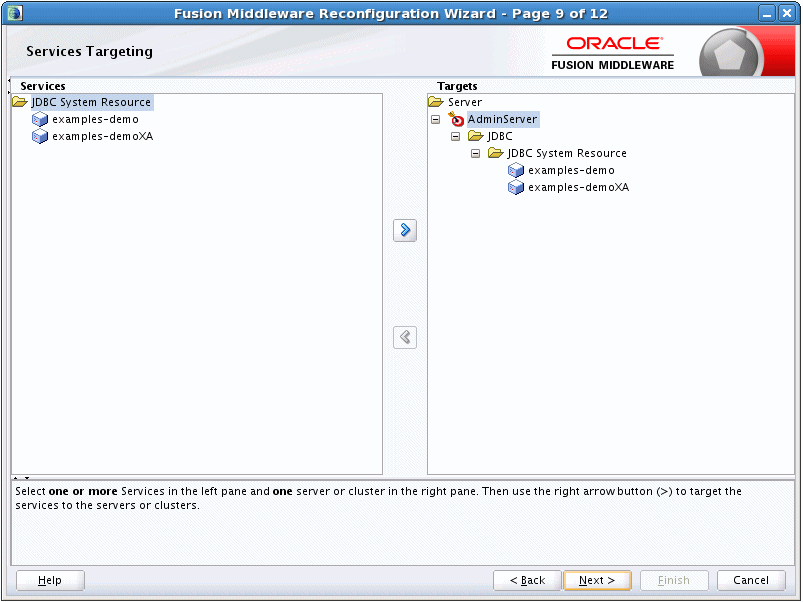Click the examples-demo cube icon in Services pane

[x=40, y=119]
